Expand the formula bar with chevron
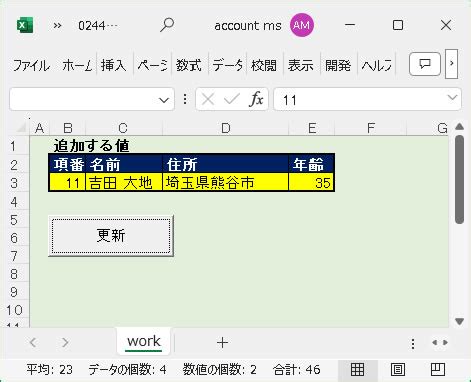The image size is (471, 382). pyautogui.click(x=452, y=98)
